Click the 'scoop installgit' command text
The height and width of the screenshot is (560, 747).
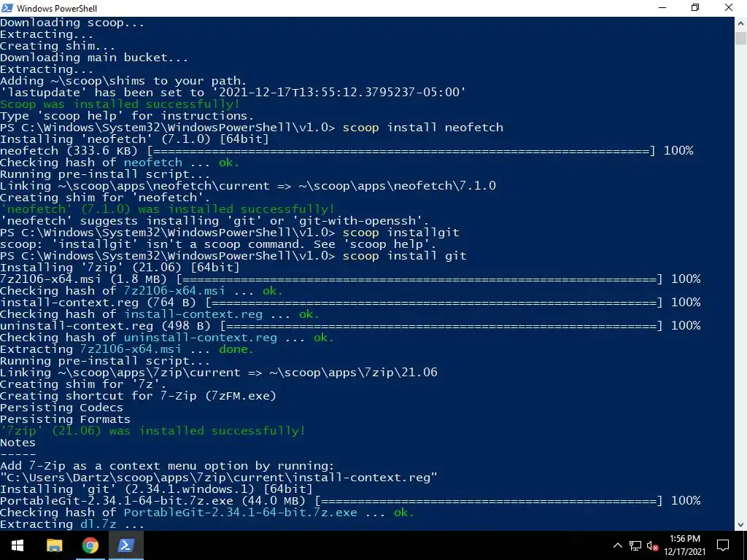click(x=400, y=233)
